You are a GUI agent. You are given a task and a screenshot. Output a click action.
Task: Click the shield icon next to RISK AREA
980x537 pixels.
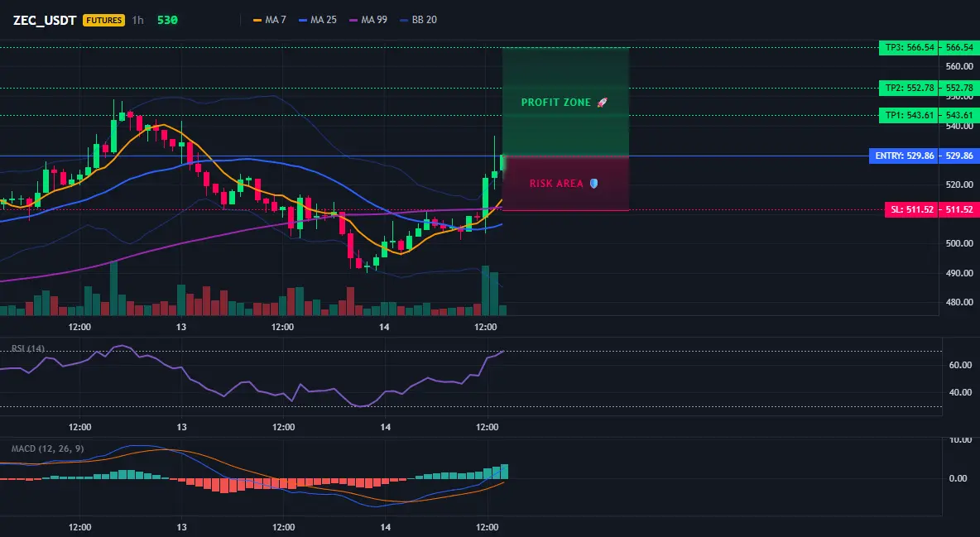tap(593, 184)
